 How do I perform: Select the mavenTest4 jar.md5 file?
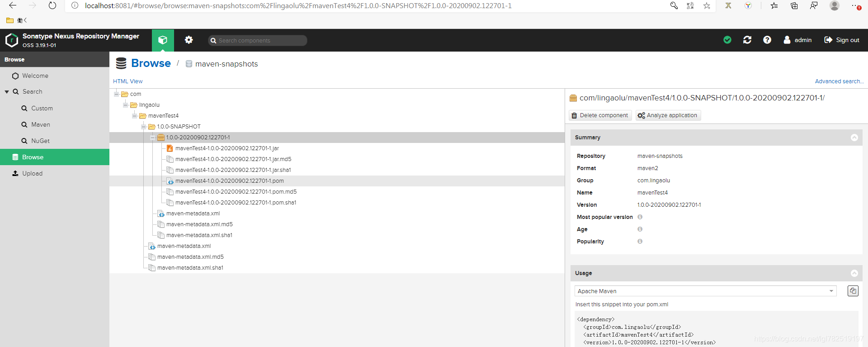(x=233, y=159)
